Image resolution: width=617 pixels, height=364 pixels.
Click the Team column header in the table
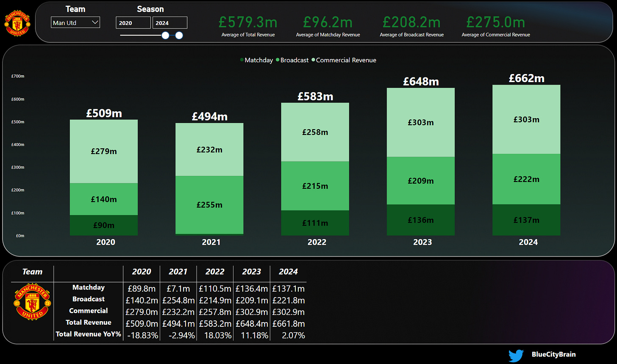[32, 272]
